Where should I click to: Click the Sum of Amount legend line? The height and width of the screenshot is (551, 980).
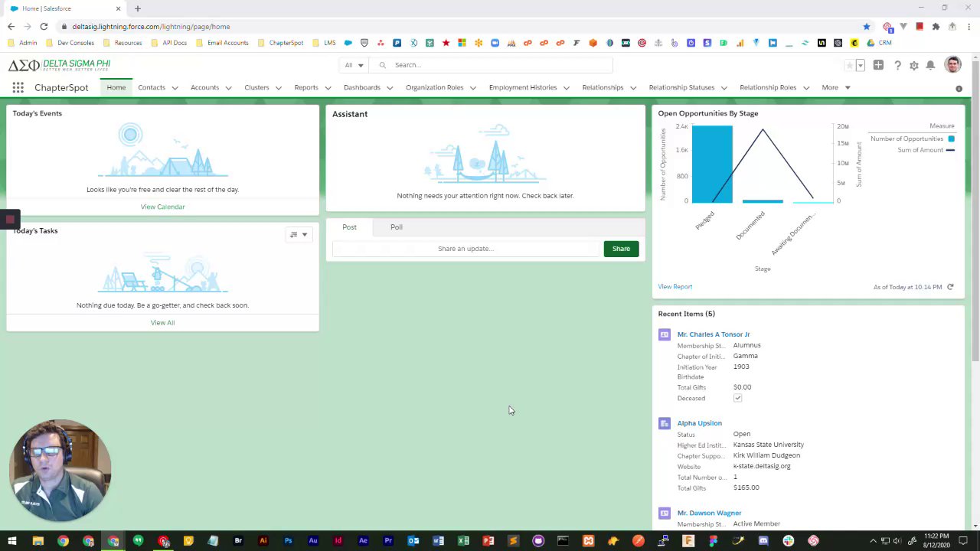click(950, 150)
